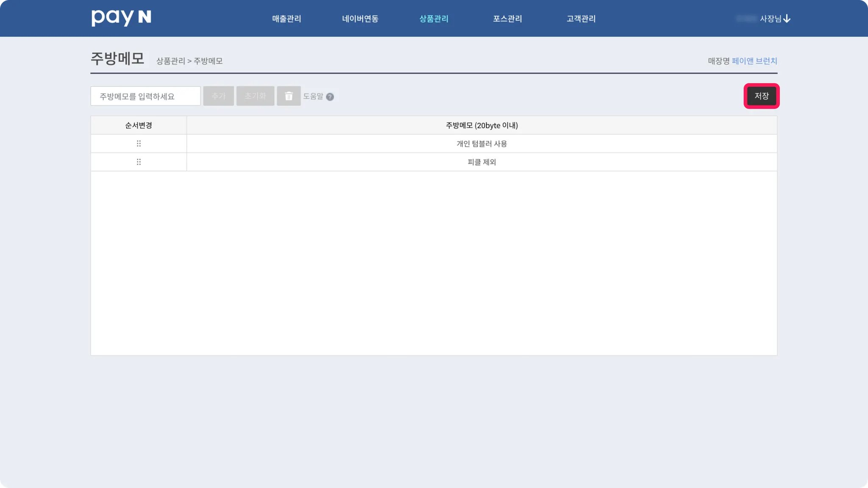Click the pay N logo
This screenshot has height=488, width=868.
(121, 18)
